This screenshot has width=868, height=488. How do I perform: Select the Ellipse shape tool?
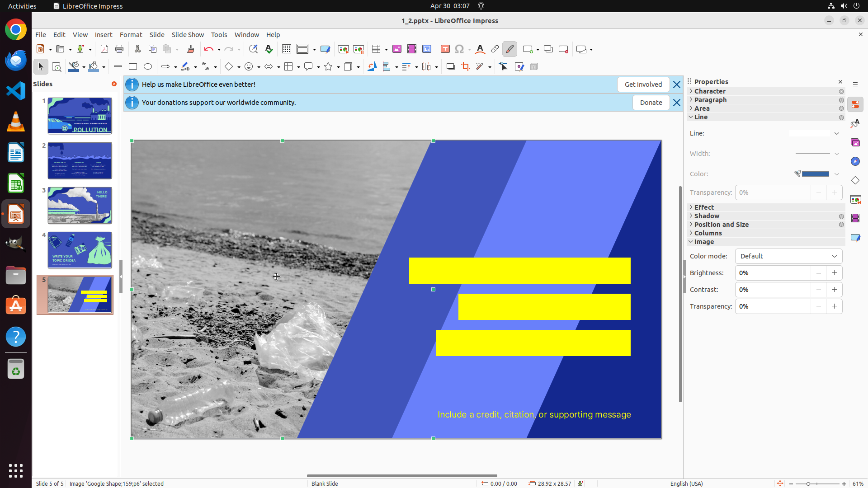(x=148, y=67)
